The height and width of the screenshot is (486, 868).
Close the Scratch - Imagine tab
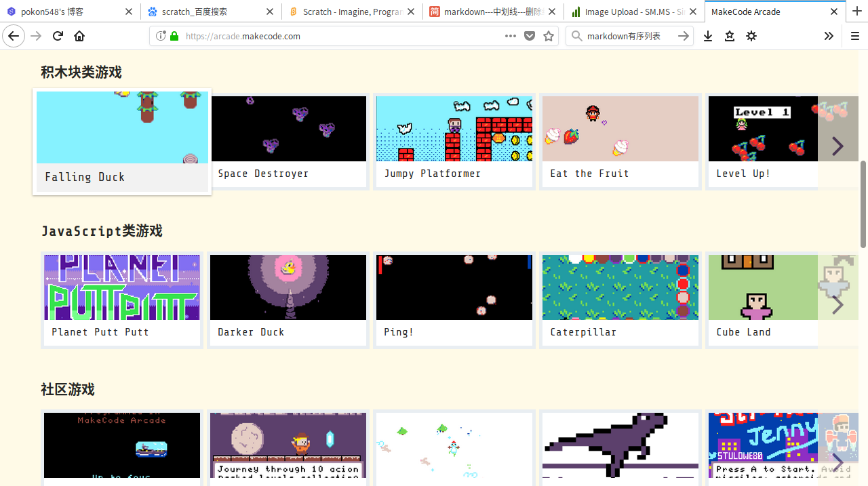point(411,12)
